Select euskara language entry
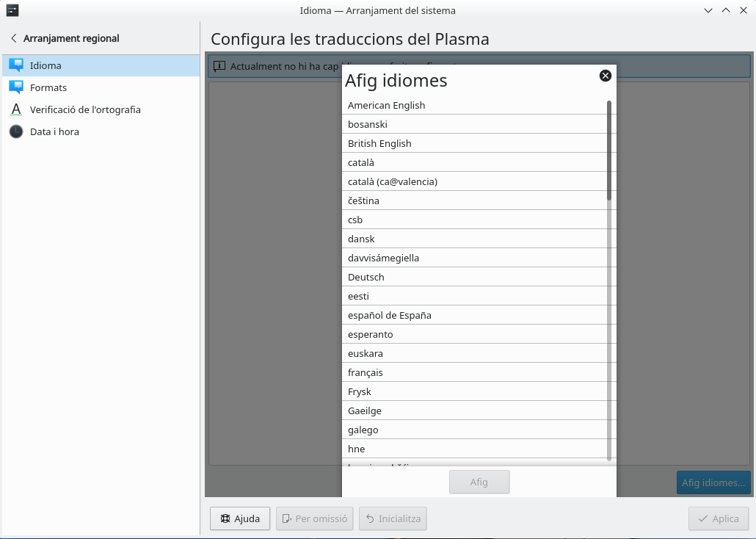 [x=366, y=353]
